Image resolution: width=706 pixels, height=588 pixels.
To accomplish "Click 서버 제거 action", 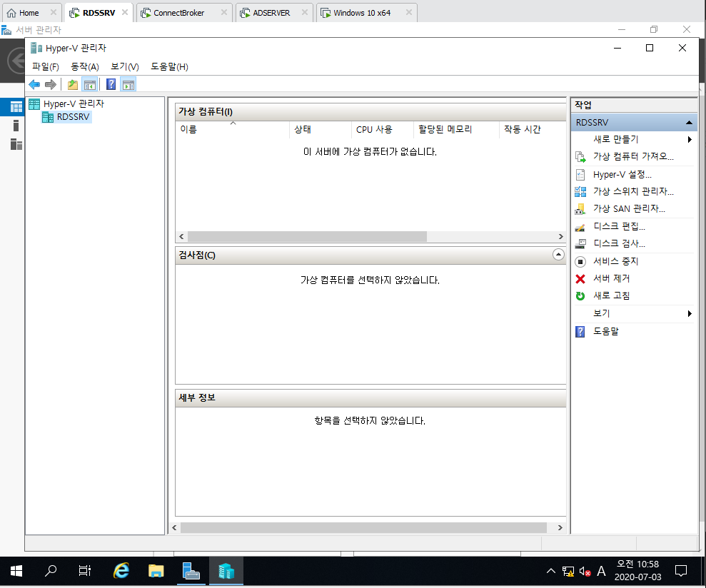I will pyautogui.click(x=611, y=279).
